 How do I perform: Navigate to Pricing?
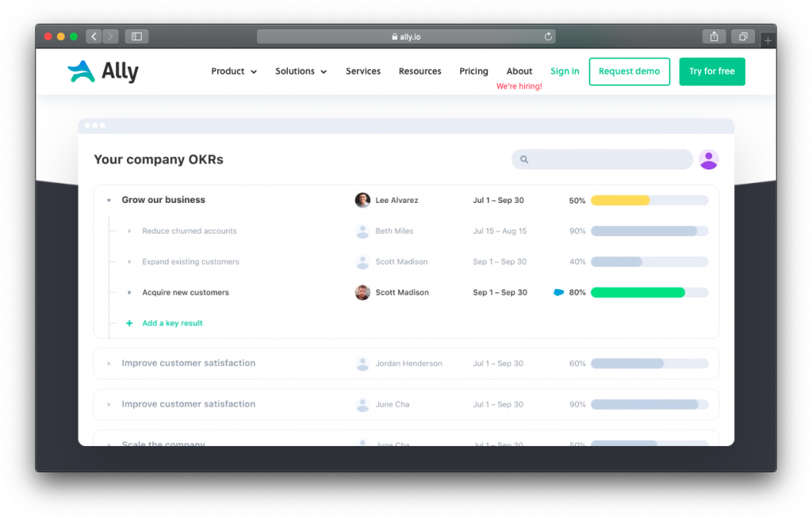pyautogui.click(x=474, y=71)
